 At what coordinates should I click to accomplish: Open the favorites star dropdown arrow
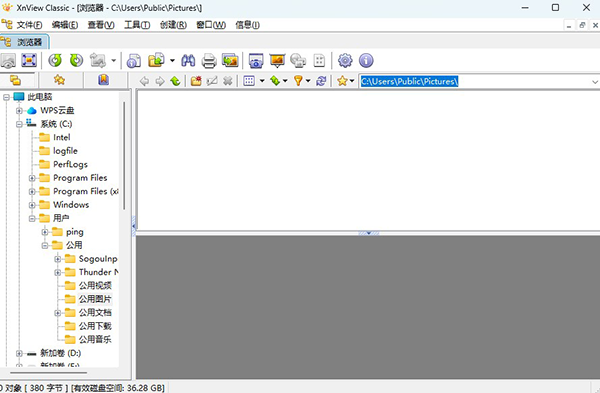click(352, 81)
